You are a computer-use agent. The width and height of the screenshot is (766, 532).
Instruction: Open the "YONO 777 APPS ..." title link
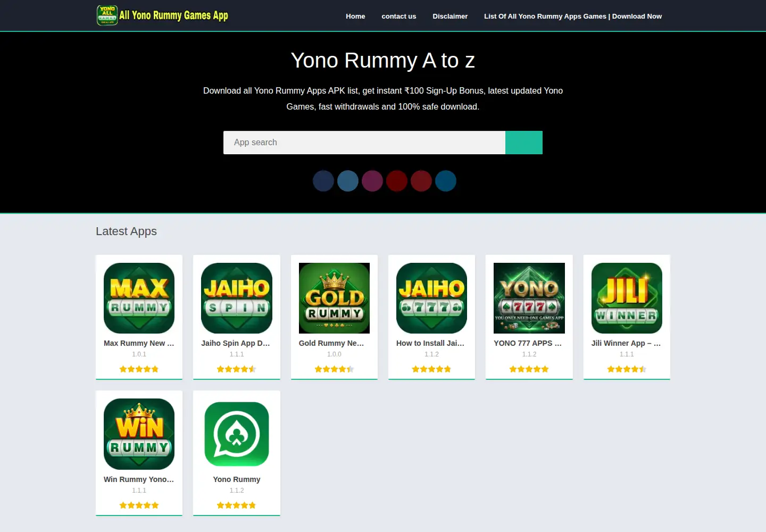(528, 343)
